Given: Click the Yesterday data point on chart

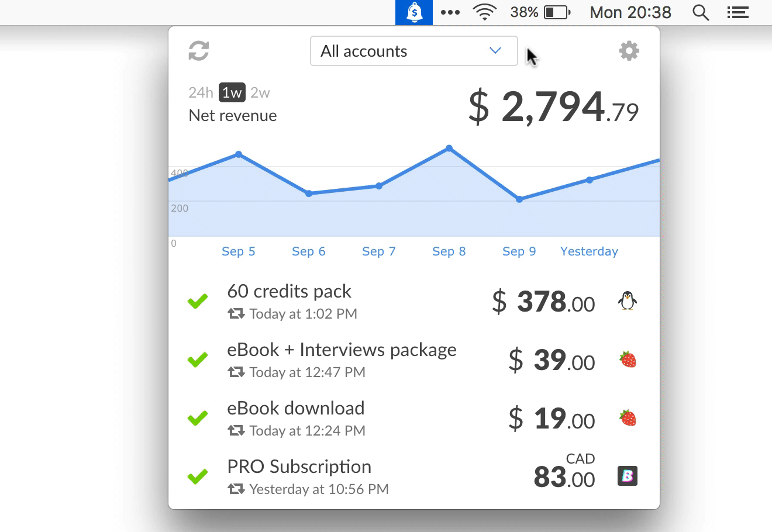Looking at the screenshot, I should click(x=590, y=180).
